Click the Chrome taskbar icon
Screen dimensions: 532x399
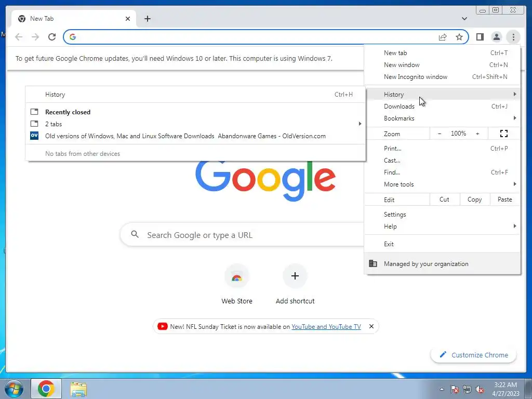pyautogui.click(x=46, y=389)
